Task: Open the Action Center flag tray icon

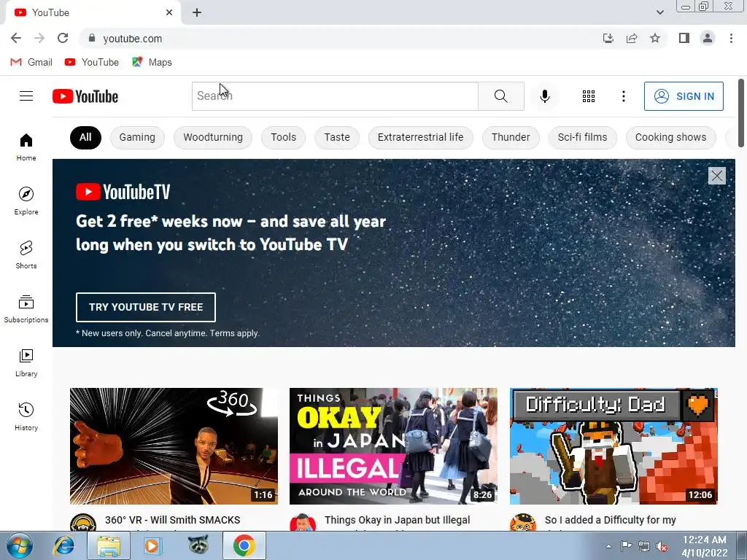Action: 626,546
